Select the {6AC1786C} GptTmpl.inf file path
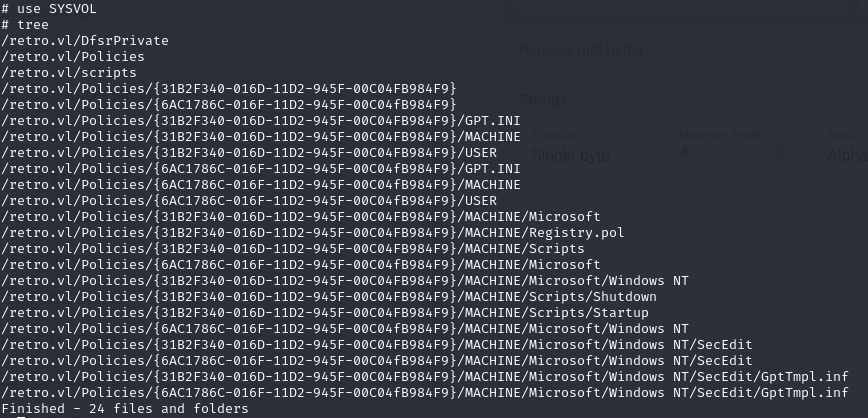The width and height of the screenshot is (868, 418). tap(425, 392)
